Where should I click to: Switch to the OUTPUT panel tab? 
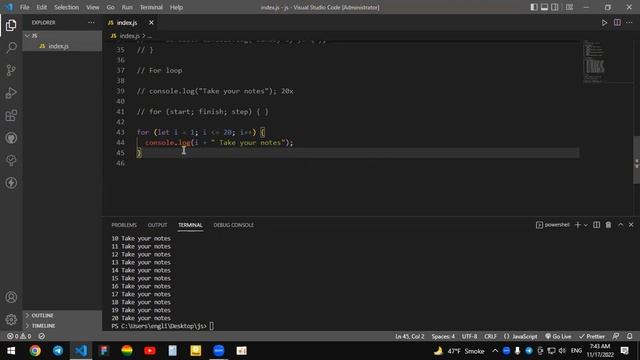(157, 225)
